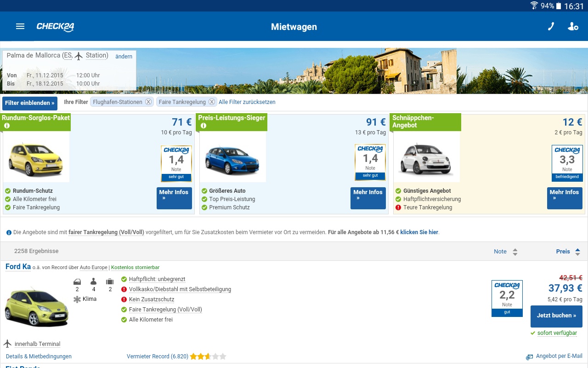Image resolution: width=588 pixels, height=368 pixels.
Task: Tap Haftpflicht: unbegrenzt feature text
Action: click(157, 279)
